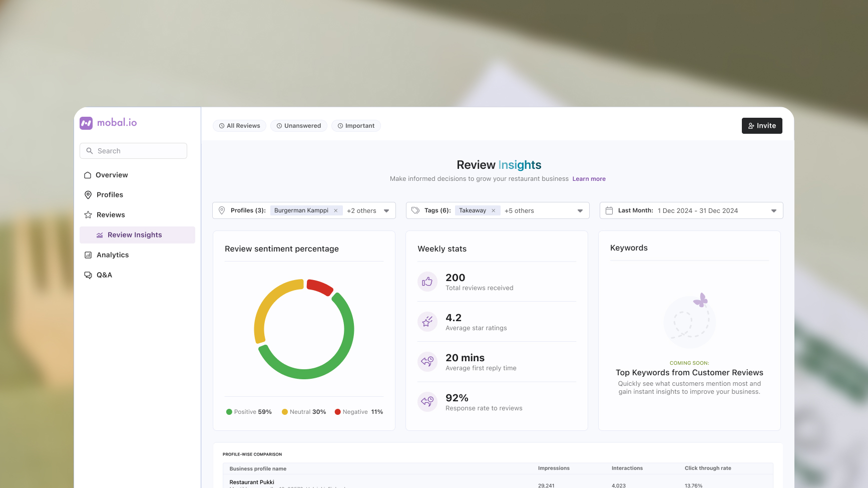The height and width of the screenshot is (488, 868).
Task: Click the Neutral 30% legend entry
Action: click(x=304, y=412)
